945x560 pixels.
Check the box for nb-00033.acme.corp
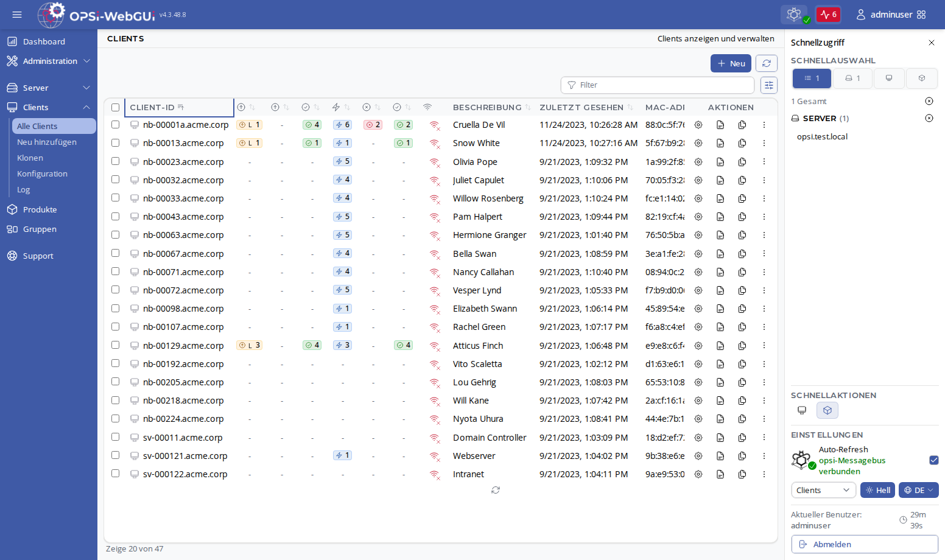(115, 198)
